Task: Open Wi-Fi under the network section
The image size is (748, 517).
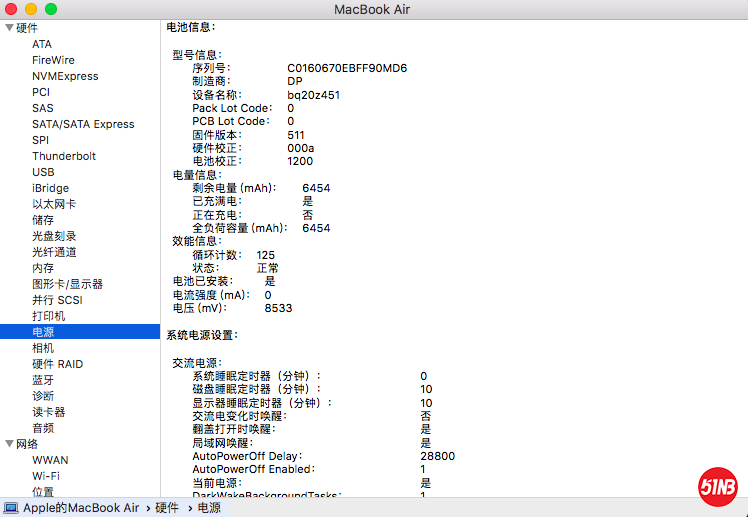Action: tap(46, 476)
